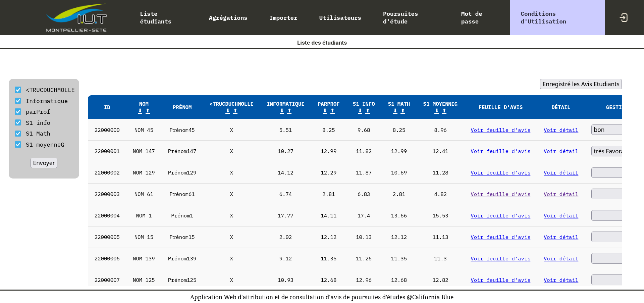Open avis dropdown for student 22000000
The width and height of the screenshot is (644, 303).
606,130
